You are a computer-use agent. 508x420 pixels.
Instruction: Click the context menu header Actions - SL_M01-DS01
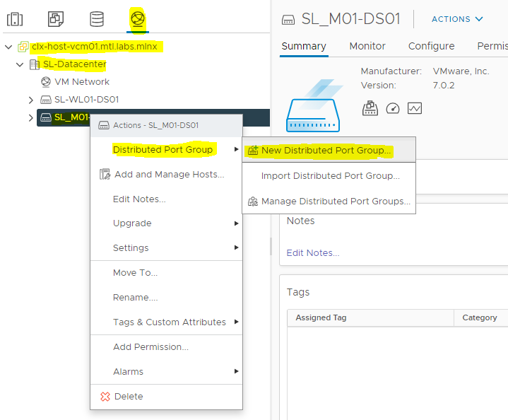click(166, 126)
